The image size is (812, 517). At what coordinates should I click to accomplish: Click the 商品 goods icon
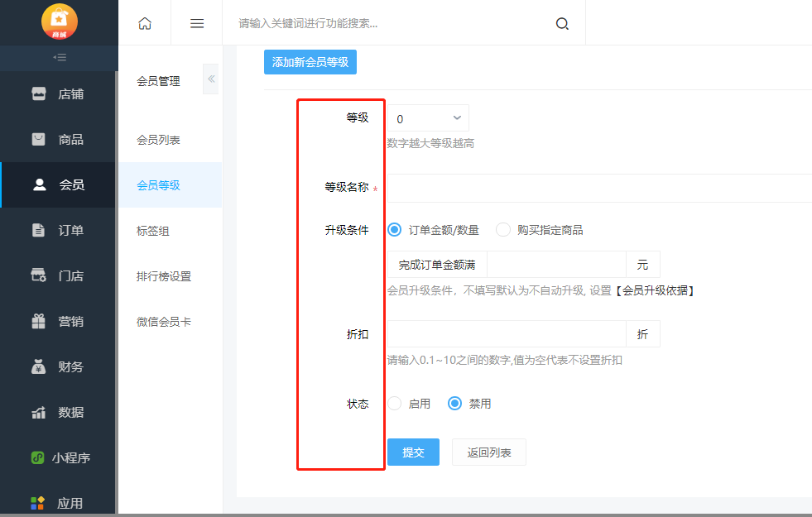pos(39,139)
